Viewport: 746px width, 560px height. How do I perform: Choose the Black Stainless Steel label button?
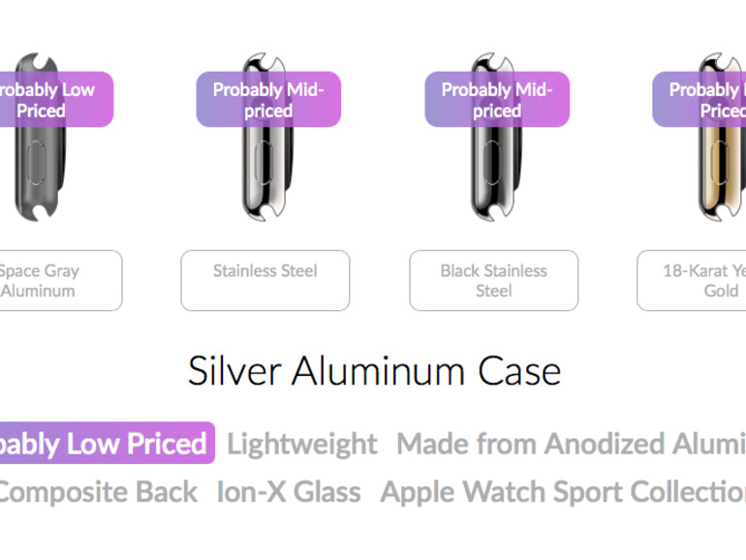tap(494, 281)
